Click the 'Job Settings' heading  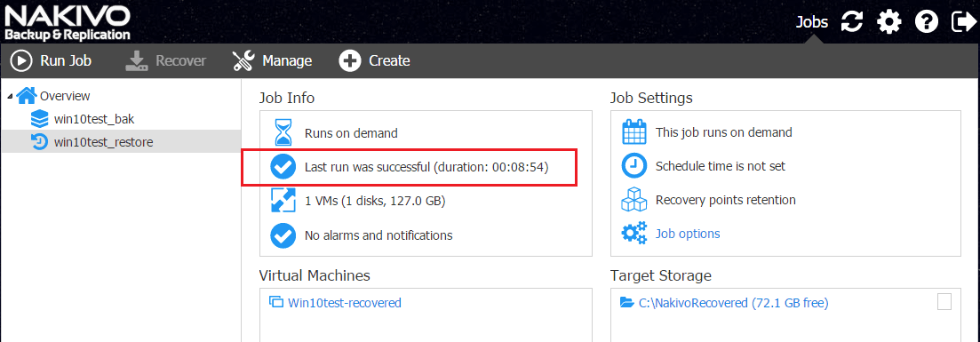coord(651,99)
